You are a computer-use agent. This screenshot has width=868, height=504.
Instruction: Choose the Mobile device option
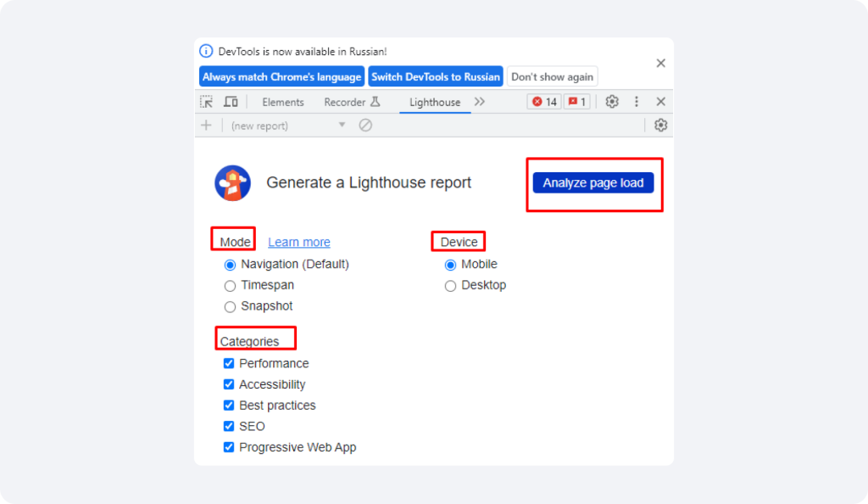coord(451,265)
